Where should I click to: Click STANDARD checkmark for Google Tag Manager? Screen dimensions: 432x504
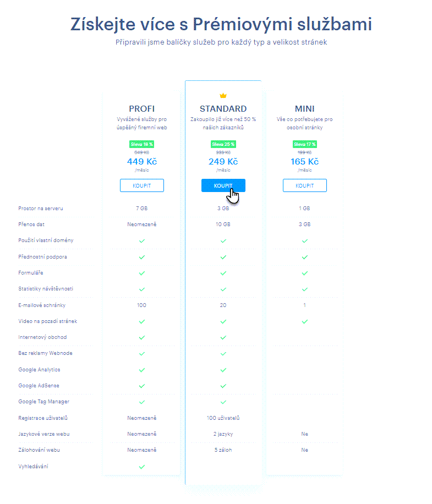[223, 402]
